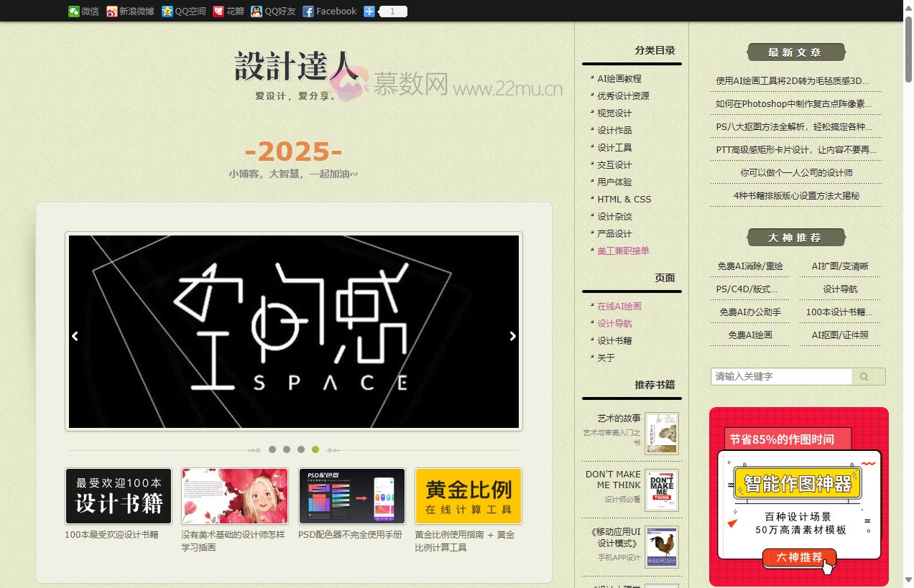The image size is (914, 588).
Task: Click the QQ空间 share icon
Action: pos(167,11)
